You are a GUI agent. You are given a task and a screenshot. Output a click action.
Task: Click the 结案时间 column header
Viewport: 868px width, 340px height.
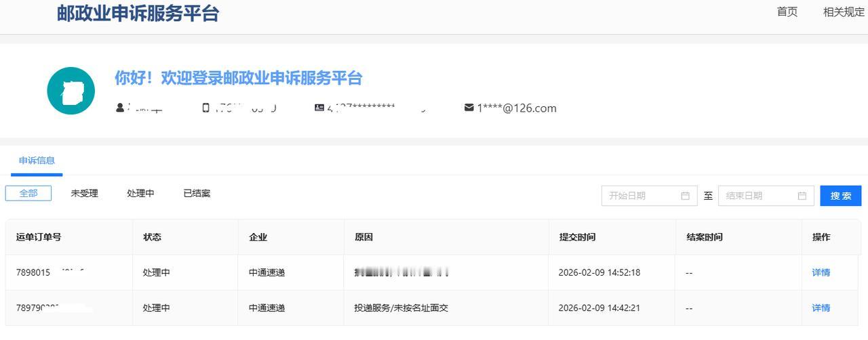pos(705,237)
